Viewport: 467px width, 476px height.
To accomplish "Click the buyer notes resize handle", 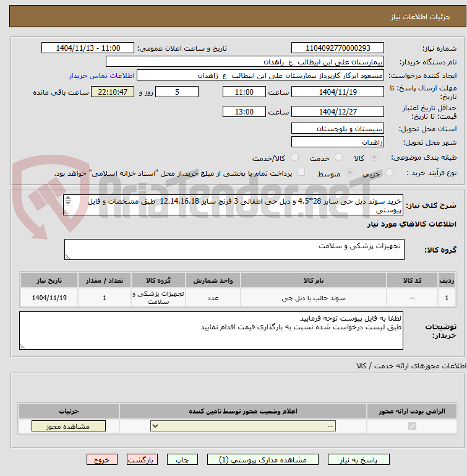I will [22, 347].
